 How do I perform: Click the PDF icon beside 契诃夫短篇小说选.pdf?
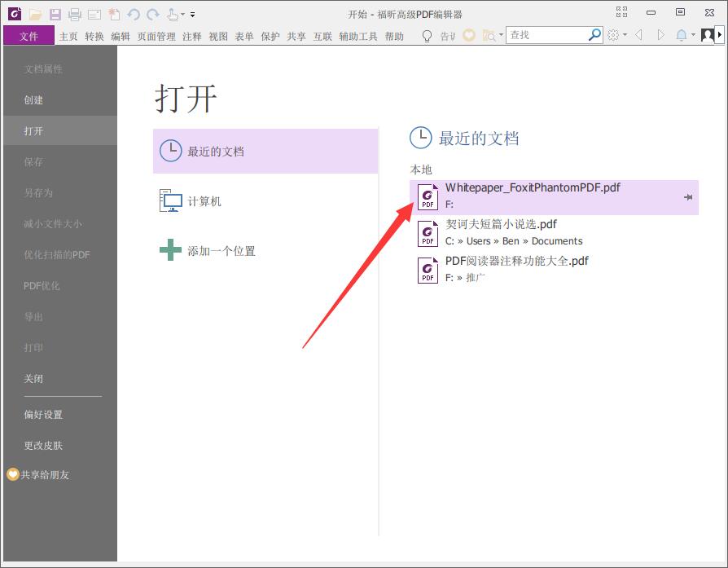428,233
